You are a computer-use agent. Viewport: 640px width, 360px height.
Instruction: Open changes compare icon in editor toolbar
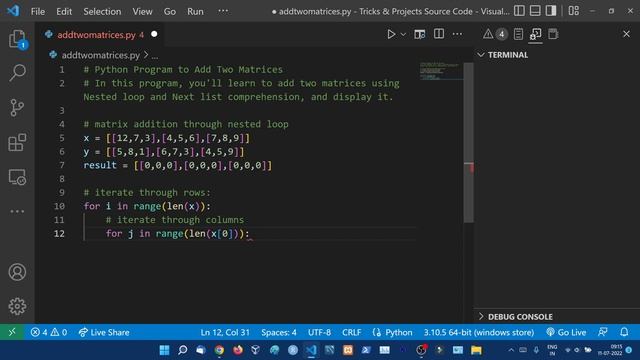pos(420,34)
